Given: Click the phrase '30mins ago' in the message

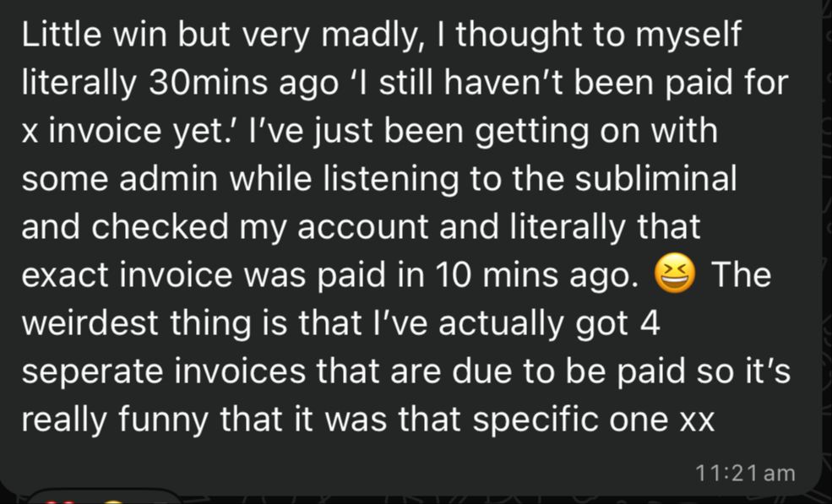Looking at the screenshot, I should pos(243,83).
